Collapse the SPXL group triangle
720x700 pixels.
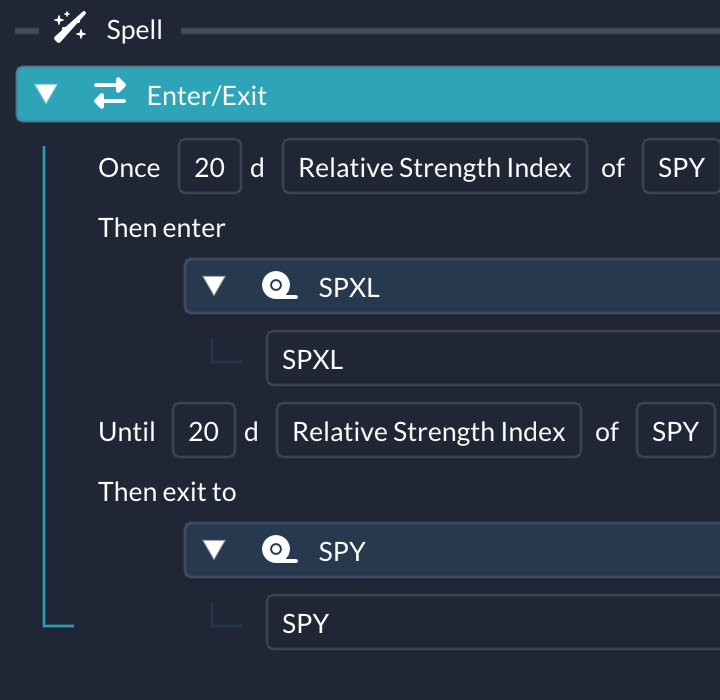coord(214,286)
